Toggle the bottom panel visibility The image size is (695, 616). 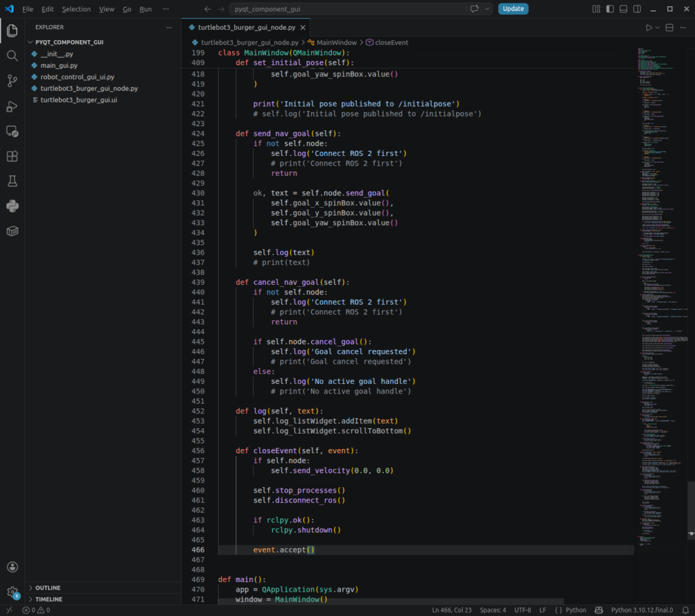pos(623,9)
